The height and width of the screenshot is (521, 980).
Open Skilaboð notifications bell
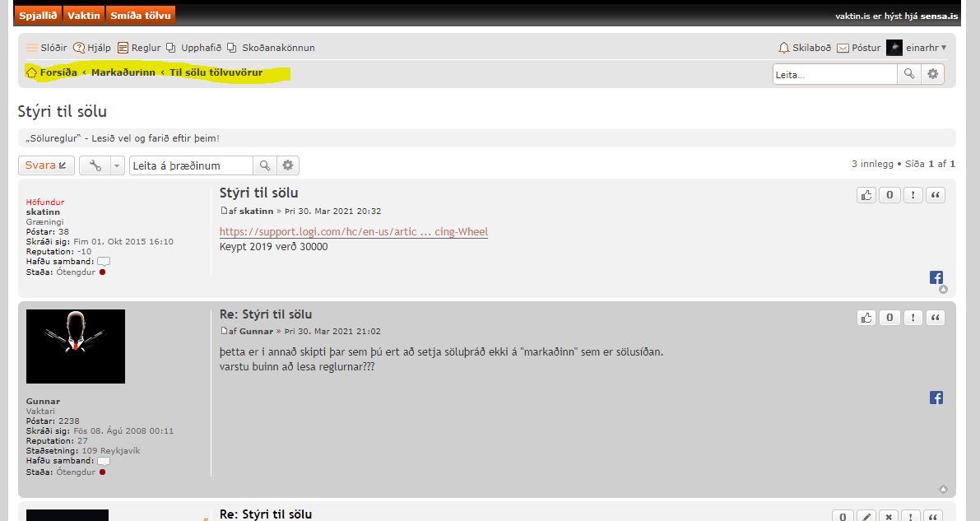[804, 48]
